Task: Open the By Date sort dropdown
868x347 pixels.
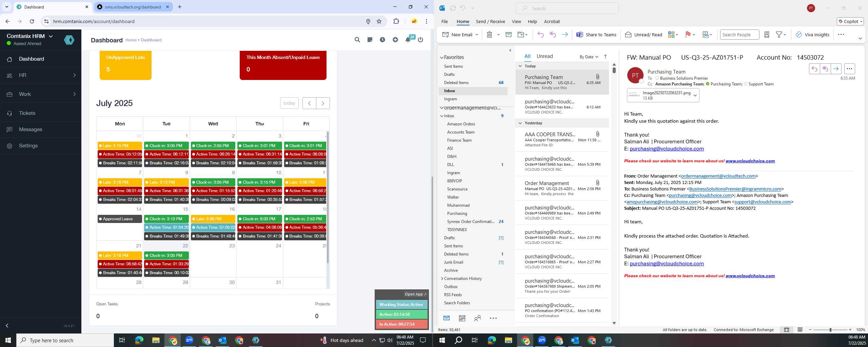Action: [x=589, y=57]
